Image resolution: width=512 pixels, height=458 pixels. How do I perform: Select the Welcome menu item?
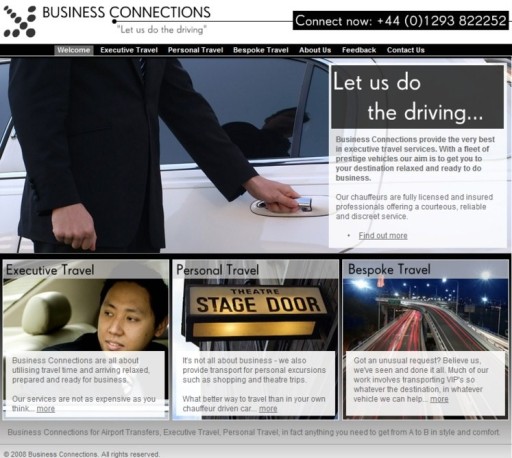click(x=74, y=50)
